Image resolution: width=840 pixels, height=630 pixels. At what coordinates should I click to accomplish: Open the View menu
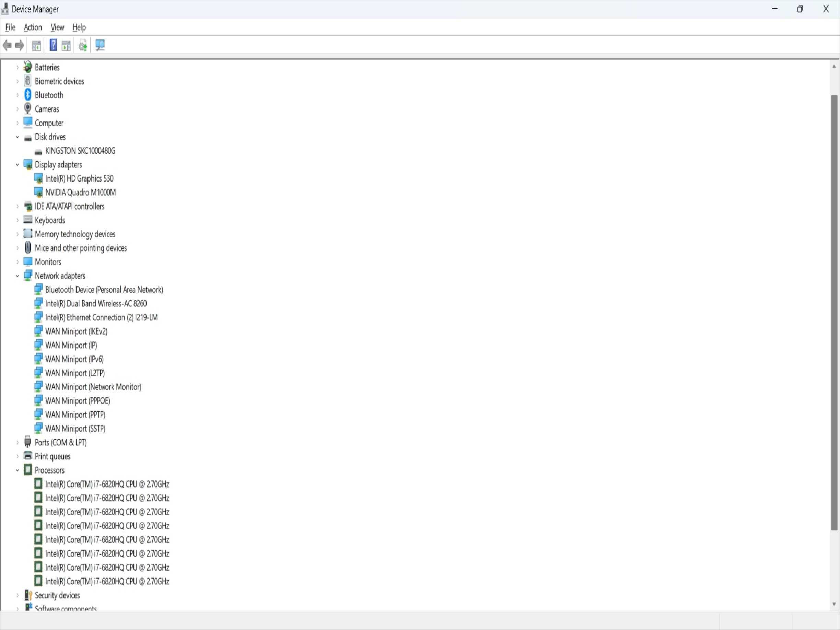pos(57,27)
